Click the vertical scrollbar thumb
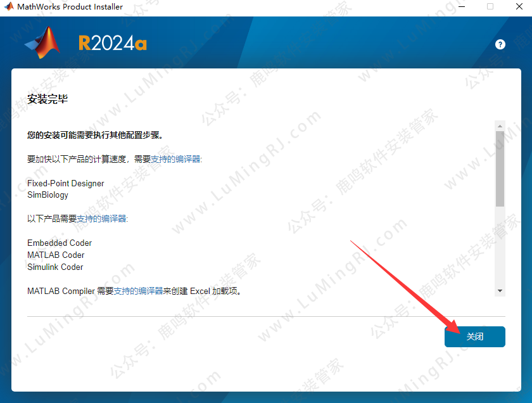532x403 pixels. [500, 168]
